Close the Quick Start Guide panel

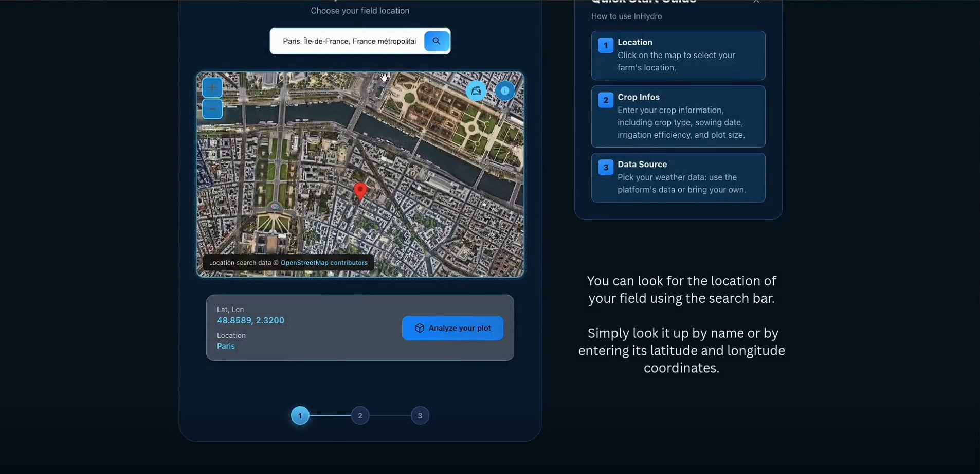pyautogui.click(x=755, y=2)
